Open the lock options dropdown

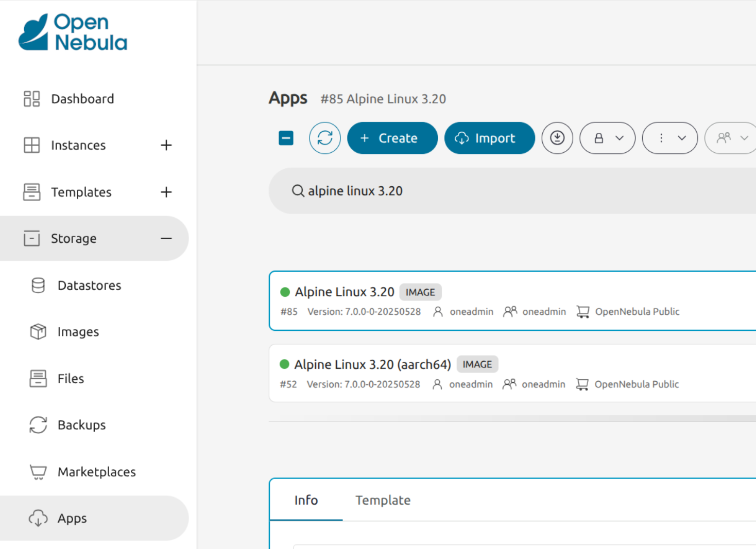[x=607, y=138]
